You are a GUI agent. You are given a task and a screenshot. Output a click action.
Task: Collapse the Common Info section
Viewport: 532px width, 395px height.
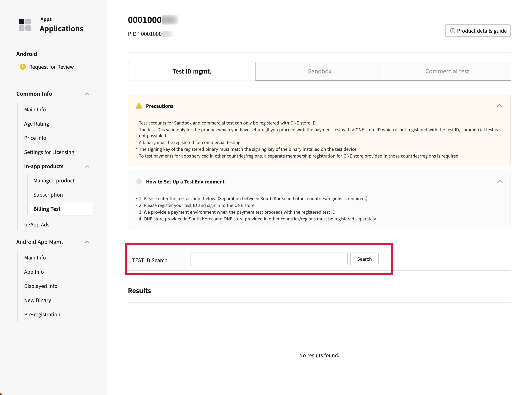point(87,94)
